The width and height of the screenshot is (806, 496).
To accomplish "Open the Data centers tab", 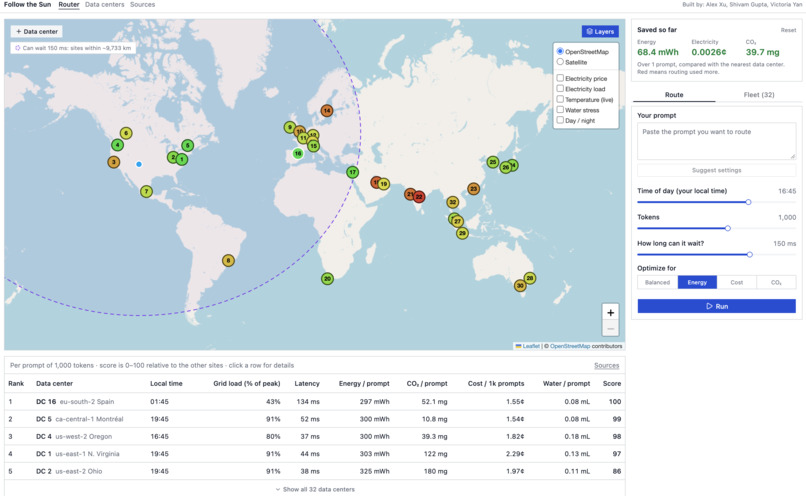I will point(104,5).
